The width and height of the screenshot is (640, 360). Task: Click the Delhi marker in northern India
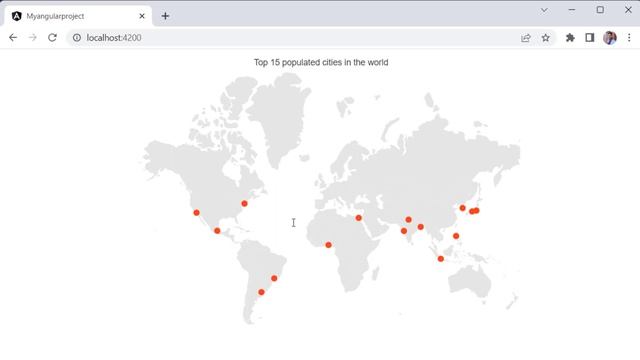(409, 220)
